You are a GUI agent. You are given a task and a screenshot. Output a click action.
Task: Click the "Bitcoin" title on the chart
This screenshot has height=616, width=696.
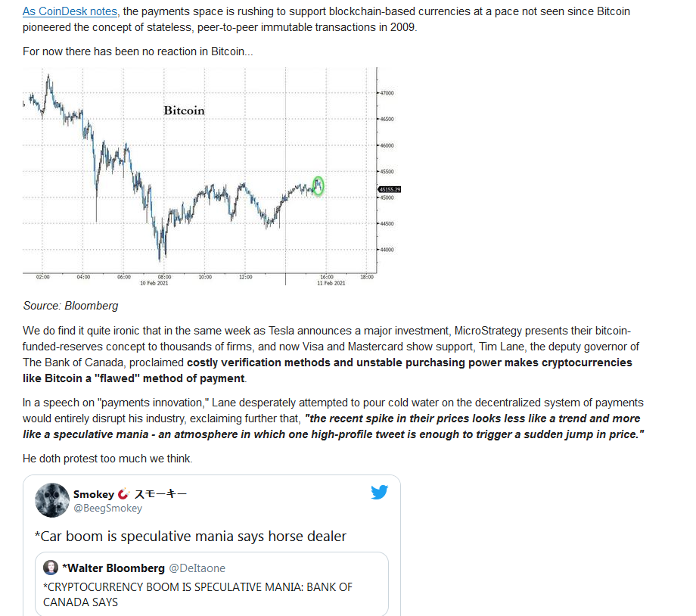tap(184, 110)
